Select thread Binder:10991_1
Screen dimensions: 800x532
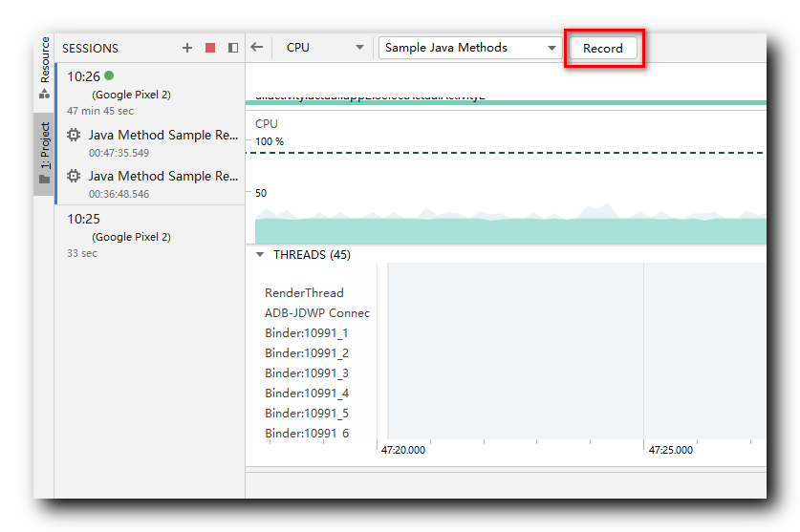tap(306, 333)
